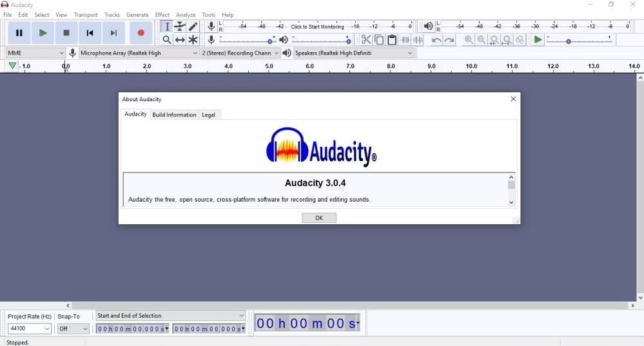Click the Copy icon
The image size is (644, 346).
tap(379, 40)
